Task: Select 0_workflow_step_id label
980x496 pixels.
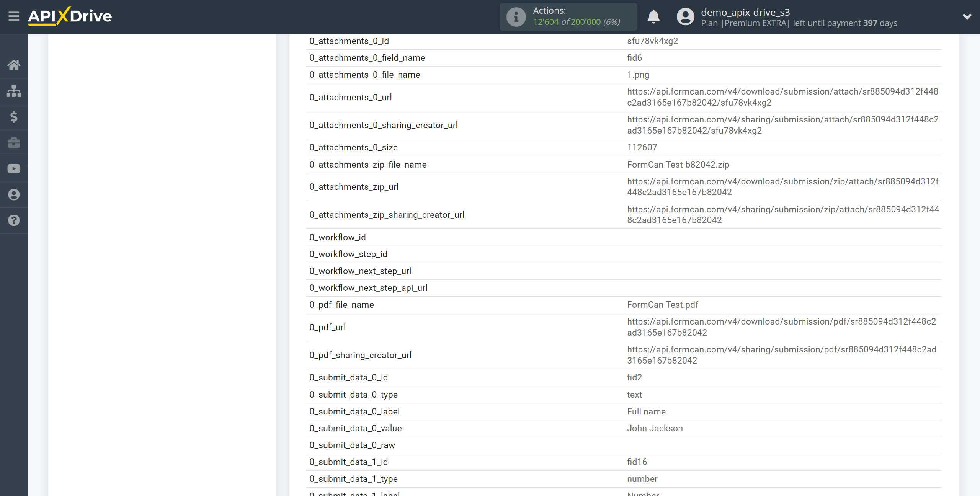Action: (x=348, y=255)
